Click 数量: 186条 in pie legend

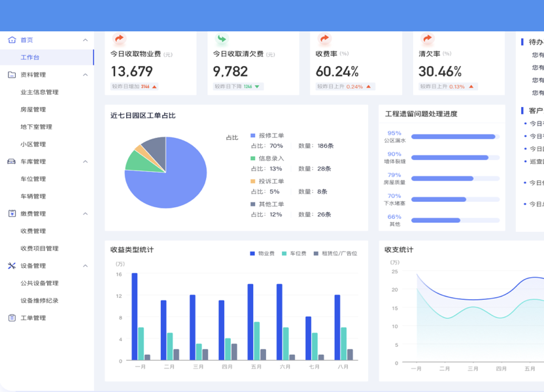pyautogui.click(x=316, y=146)
